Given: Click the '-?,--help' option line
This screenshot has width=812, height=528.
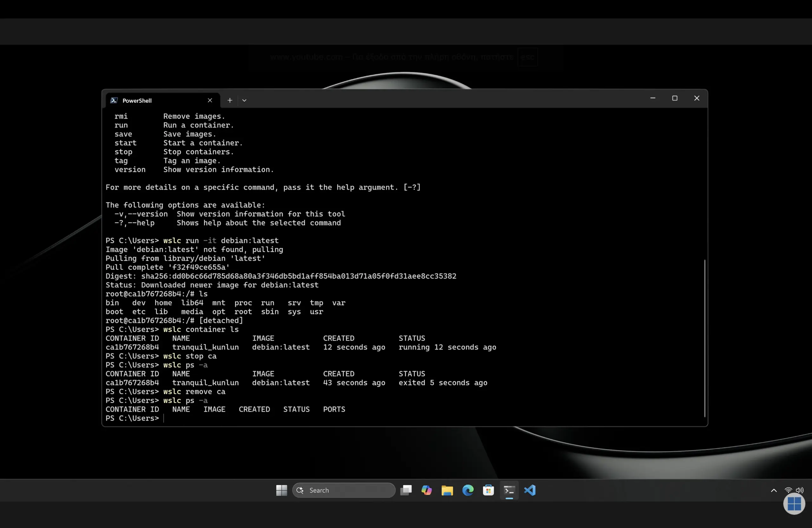Looking at the screenshot, I should (227, 223).
